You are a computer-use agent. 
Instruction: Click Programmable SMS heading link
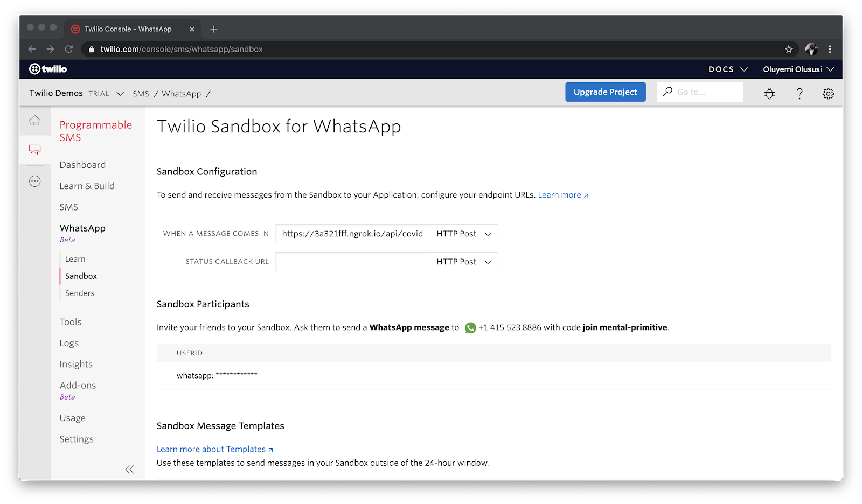tap(96, 131)
